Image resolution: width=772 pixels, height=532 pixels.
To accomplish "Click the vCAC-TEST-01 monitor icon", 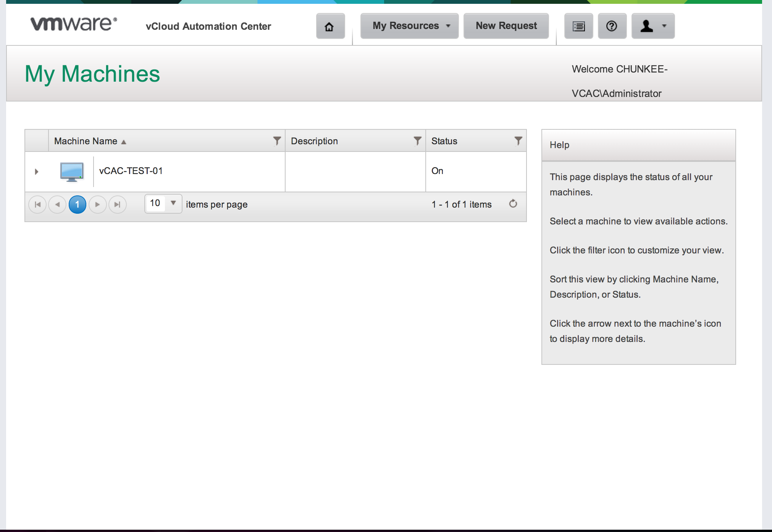I will coord(72,171).
